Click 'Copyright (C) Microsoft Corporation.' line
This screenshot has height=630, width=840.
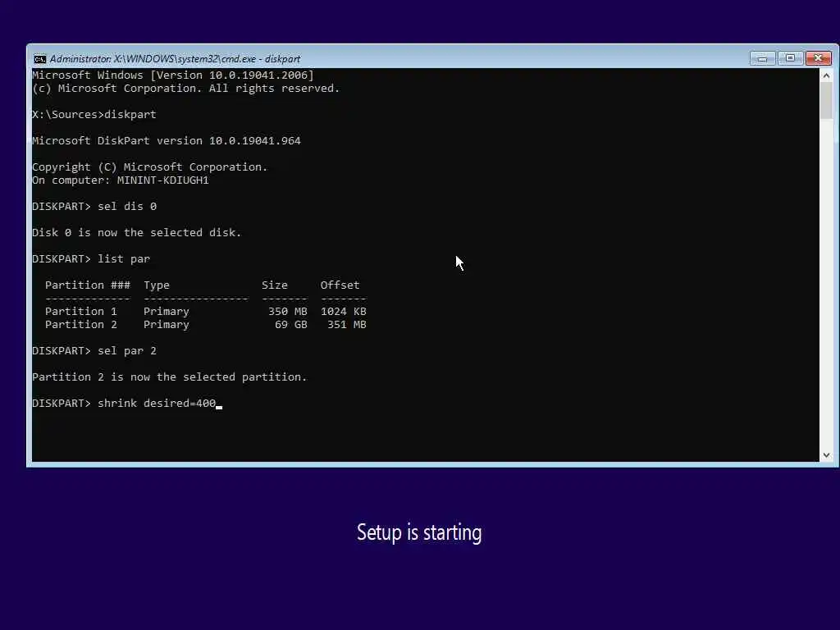click(x=149, y=167)
